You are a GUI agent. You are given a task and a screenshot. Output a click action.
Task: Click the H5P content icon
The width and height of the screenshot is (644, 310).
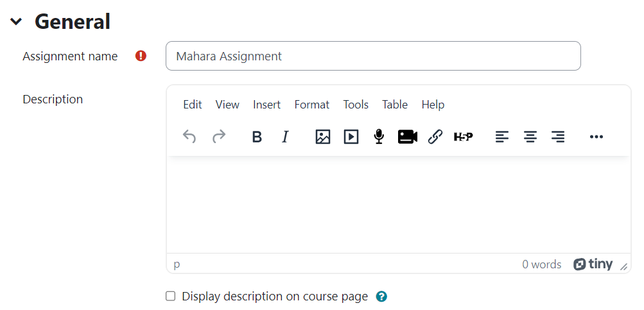coord(464,137)
